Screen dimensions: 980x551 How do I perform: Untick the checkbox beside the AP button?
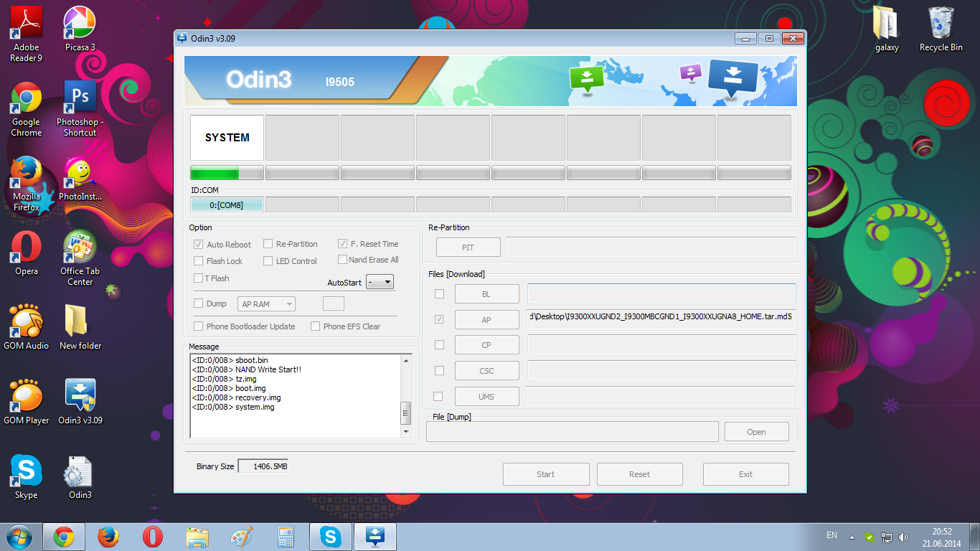(x=439, y=319)
